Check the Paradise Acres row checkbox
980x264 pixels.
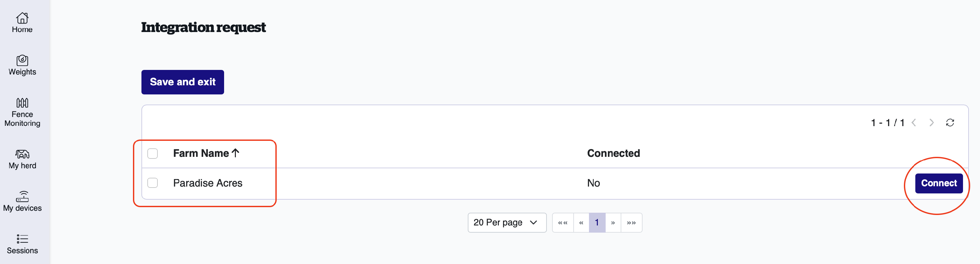pyautogui.click(x=153, y=183)
